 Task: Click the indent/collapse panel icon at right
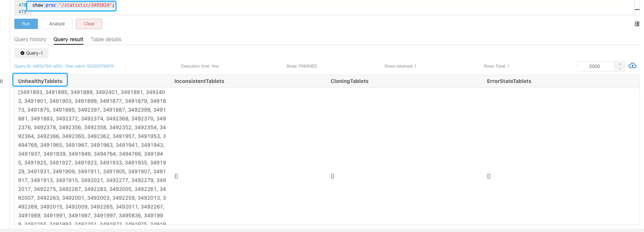(x=637, y=24)
